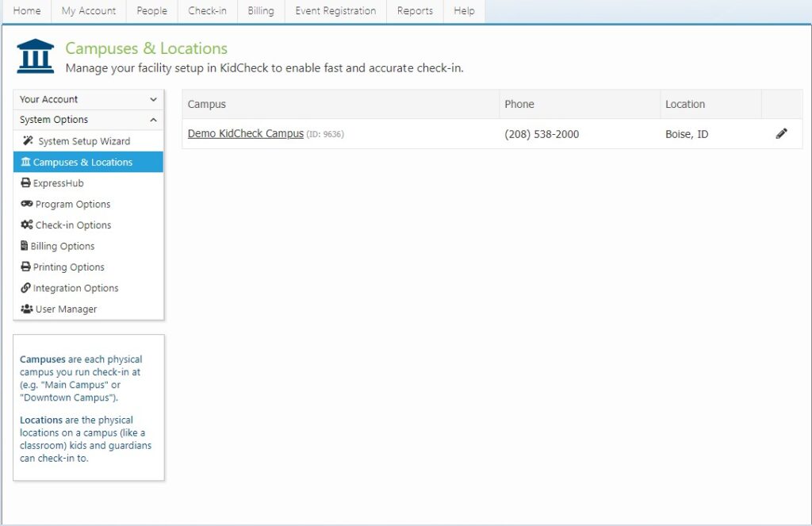Image resolution: width=812 pixels, height=526 pixels.
Task: Go to the My Account tab
Action: 89,11
